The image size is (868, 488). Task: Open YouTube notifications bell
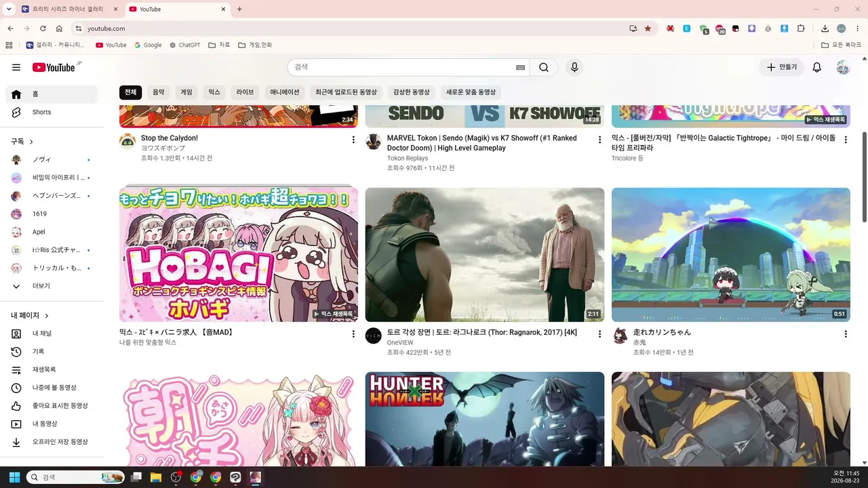[x=817, y=67]
